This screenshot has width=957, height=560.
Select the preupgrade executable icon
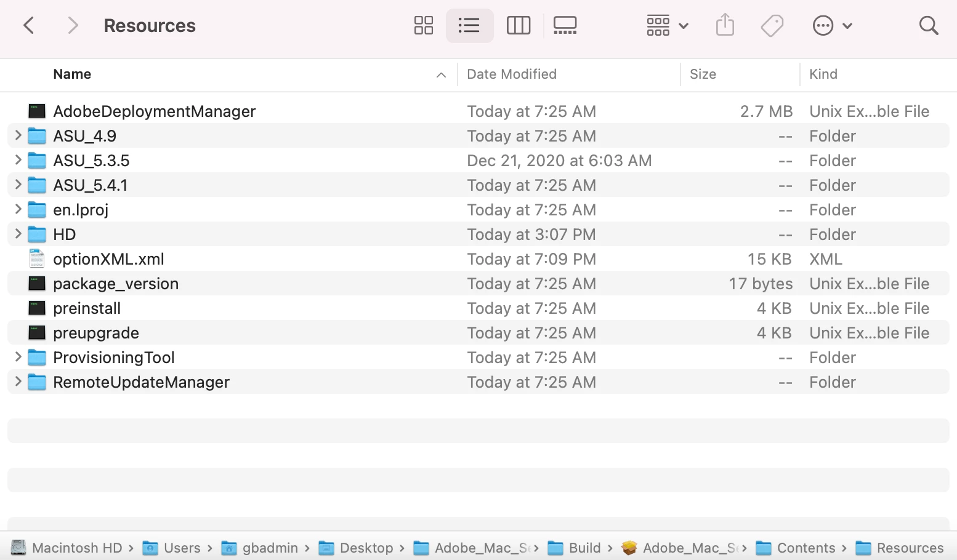pyautogui.click(x=37, y=332)
